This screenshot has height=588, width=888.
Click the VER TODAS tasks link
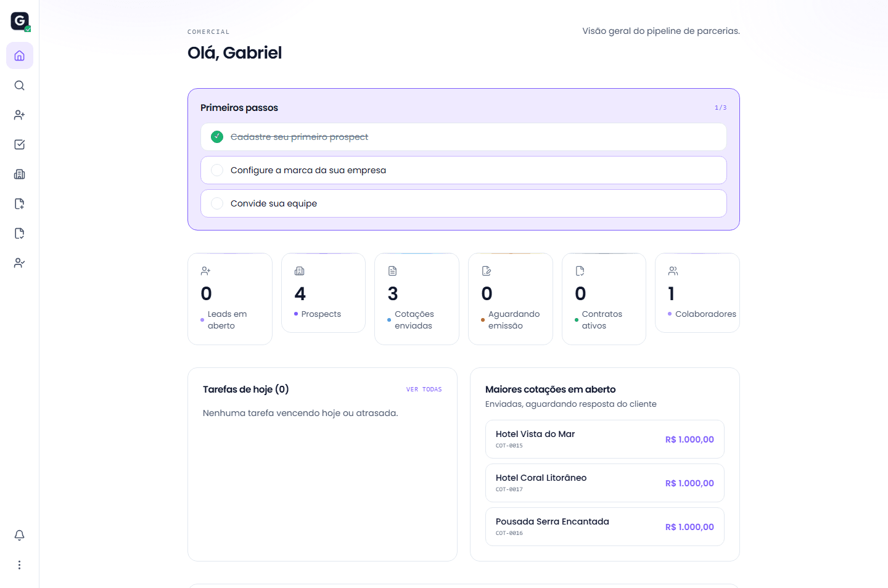tap(424, 390)
